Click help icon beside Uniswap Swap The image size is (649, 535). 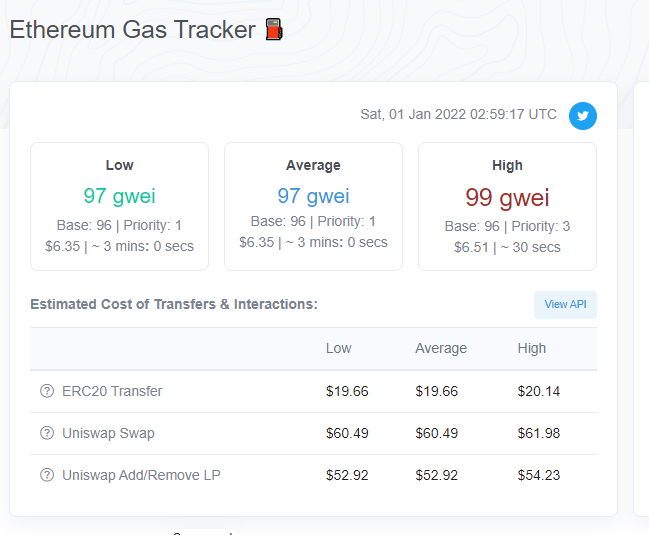47,433
